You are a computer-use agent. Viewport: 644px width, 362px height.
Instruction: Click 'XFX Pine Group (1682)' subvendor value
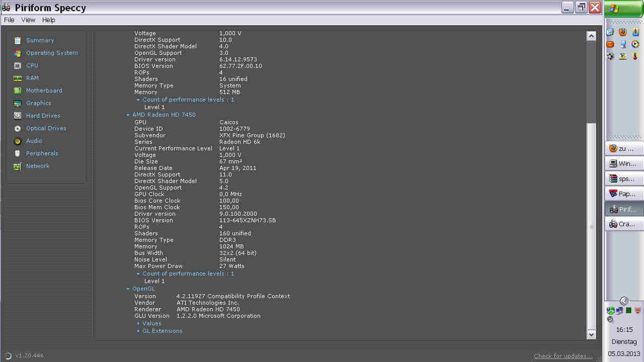click(x=252, y=135)
